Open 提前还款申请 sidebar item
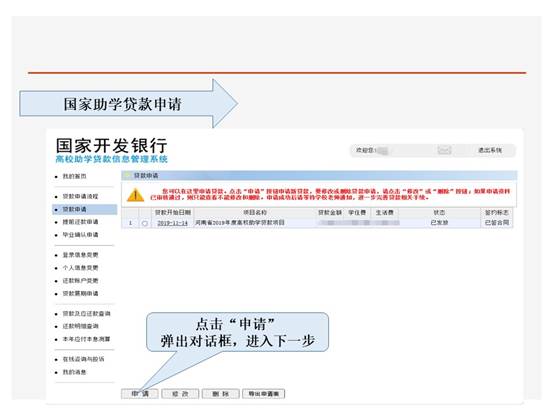Screen dimensions: 553x415 80,222
